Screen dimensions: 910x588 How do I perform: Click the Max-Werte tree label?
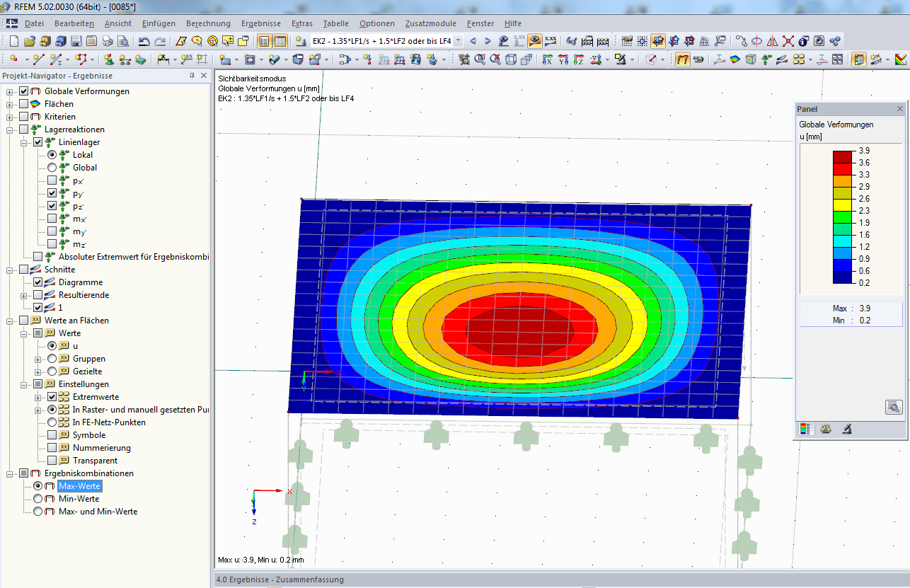click(79, 486)
